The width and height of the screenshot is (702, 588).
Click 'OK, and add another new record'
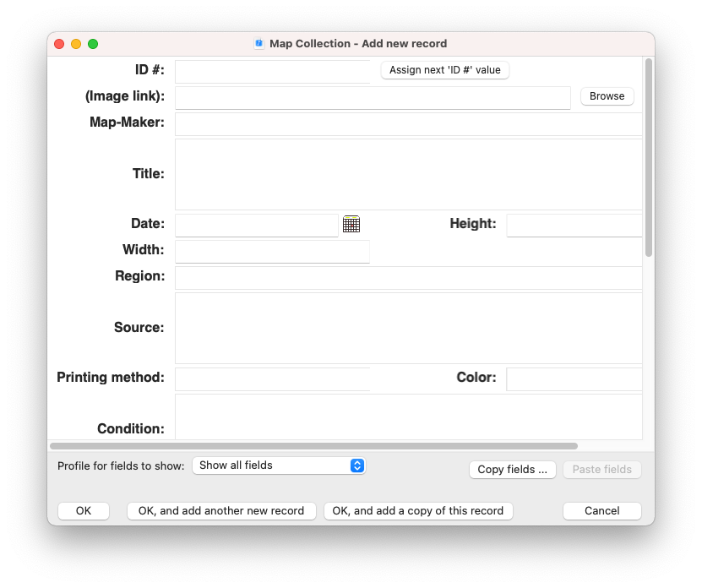[x=220, y=510]
